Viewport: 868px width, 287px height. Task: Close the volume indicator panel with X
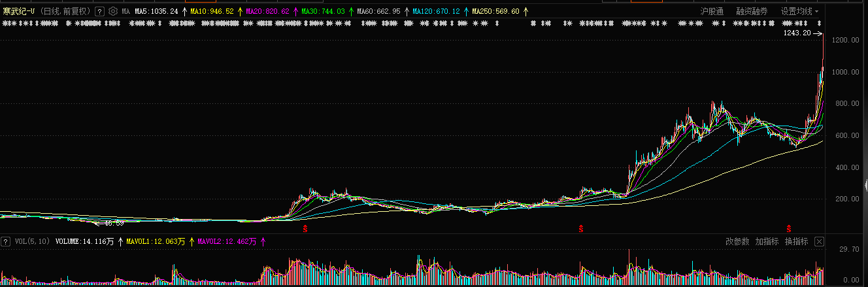click(819, 241)
